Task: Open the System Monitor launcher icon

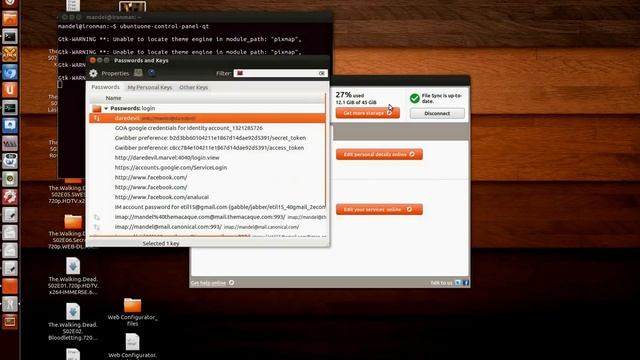Action: point(10,108)
